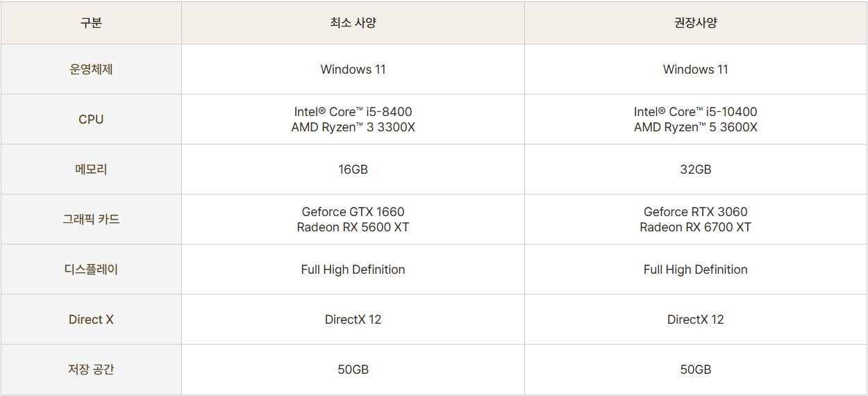Viewport: 868px width, 396px height.
Task: Click the 디스플레이 row label
Action: click(x=91, y=270)
